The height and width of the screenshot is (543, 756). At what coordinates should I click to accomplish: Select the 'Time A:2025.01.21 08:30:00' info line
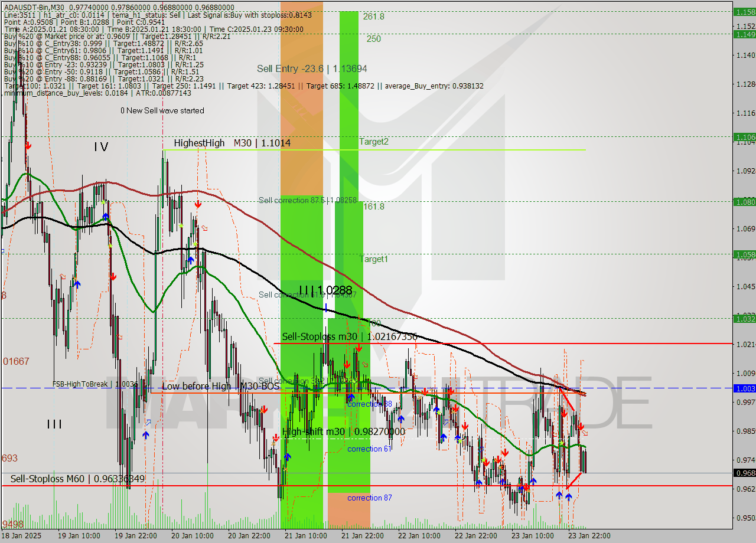pyautogui.click(x=154, y=29)
